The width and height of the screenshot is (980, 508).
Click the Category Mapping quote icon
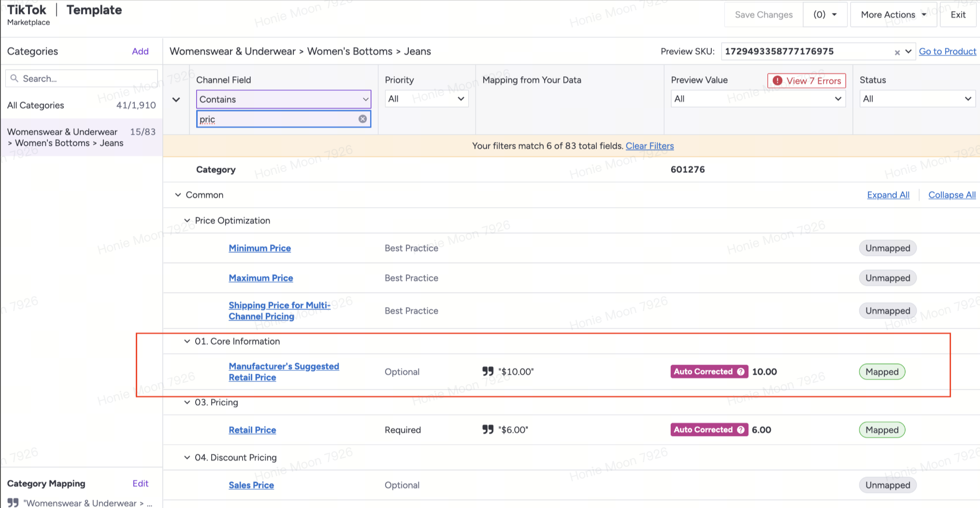13,503
